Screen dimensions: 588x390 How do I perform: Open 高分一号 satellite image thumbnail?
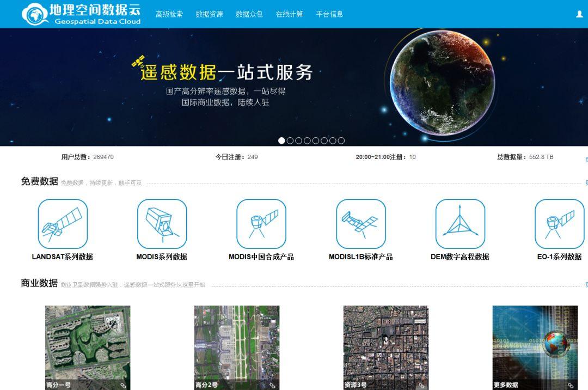(x=88, y=348)
